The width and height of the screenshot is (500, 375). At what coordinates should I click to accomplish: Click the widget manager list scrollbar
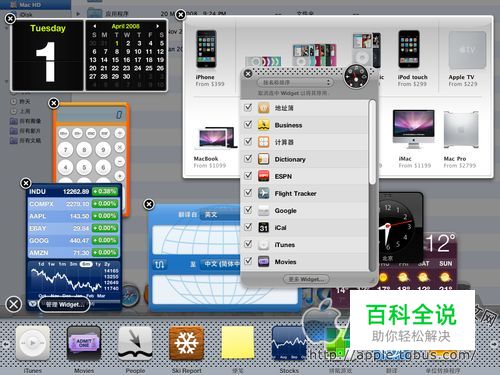pyautogui.click(x=372, y=142)
